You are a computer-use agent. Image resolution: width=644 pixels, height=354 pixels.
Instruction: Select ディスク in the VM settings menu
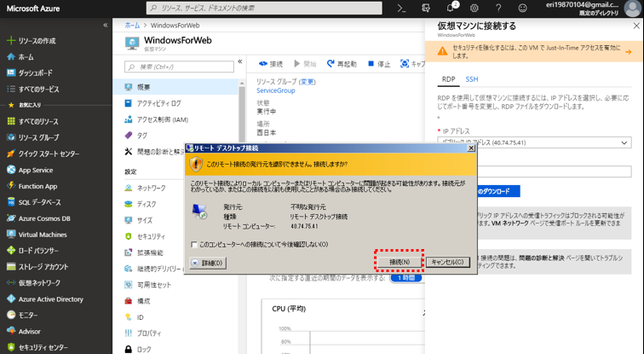pyautogui.click(x=148, y=204)
